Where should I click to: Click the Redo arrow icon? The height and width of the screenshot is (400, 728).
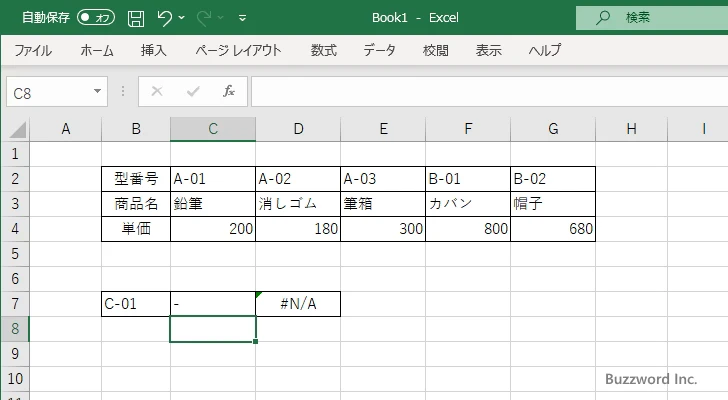[x=204, y=18]
